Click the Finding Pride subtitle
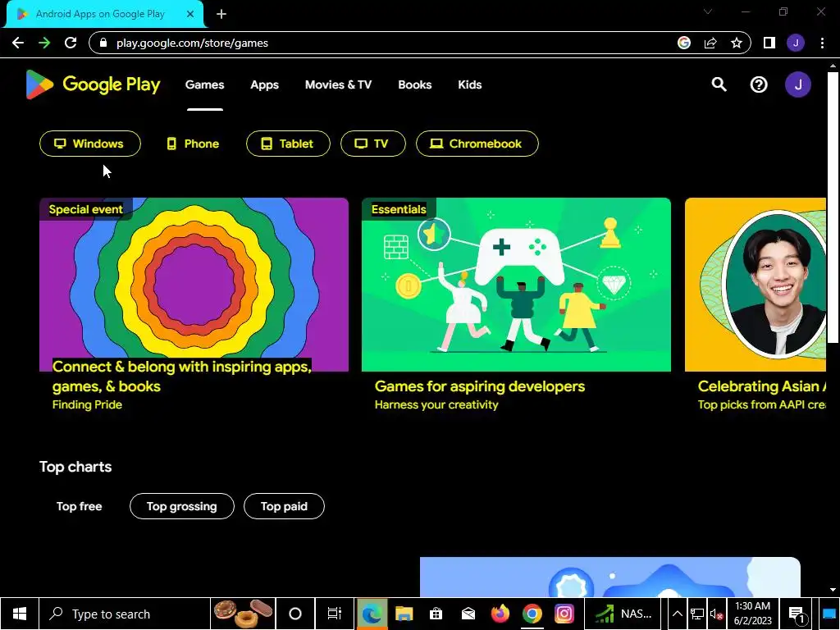This screenshot has height=630, width=840. [87, 405]
